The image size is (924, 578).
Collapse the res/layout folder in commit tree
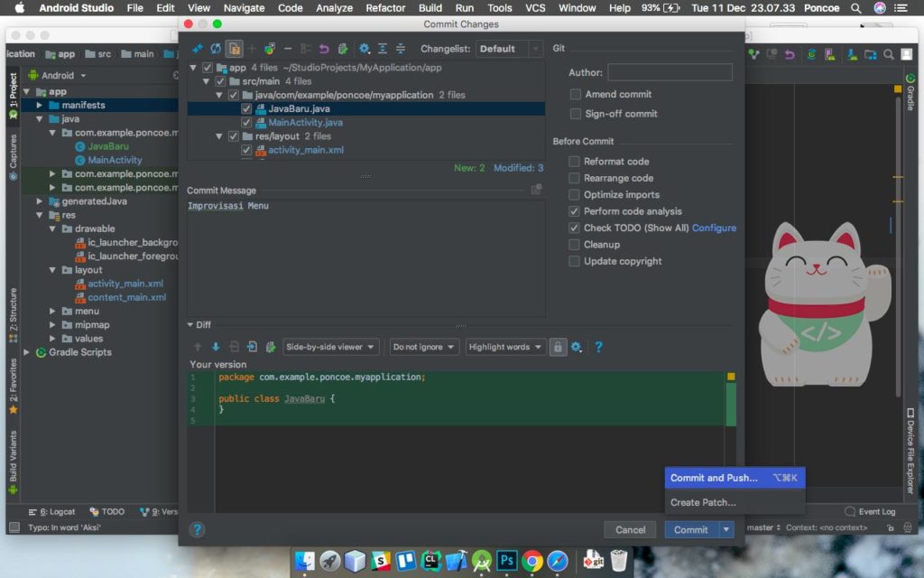[x=219, y=136]
